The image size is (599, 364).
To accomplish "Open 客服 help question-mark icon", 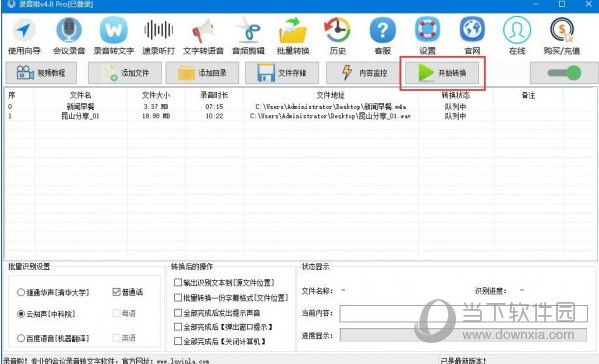I will 382,36.
